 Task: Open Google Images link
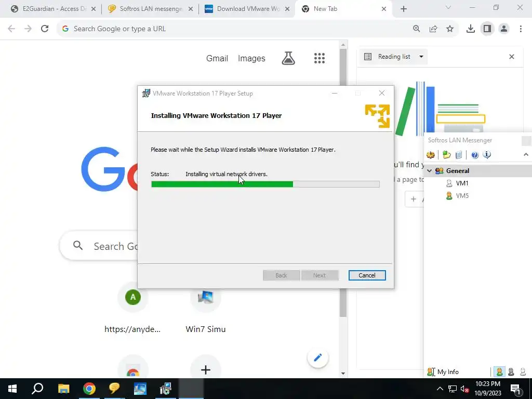click(x=251, y=58)
